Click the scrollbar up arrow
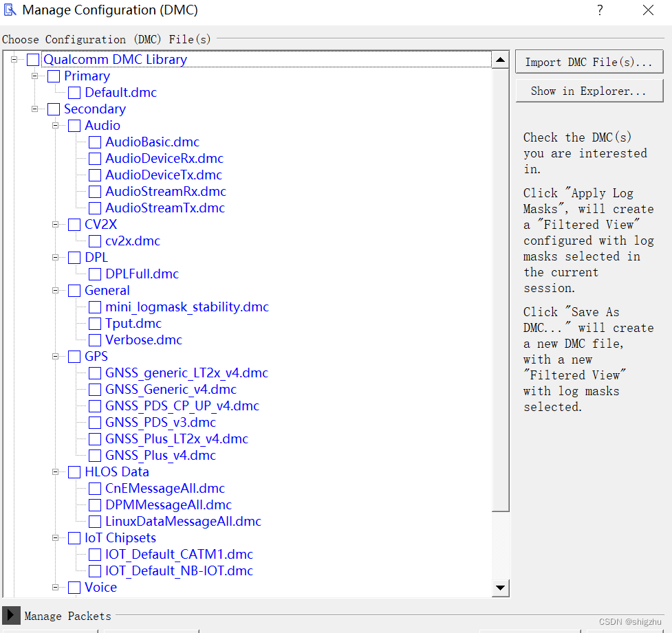 coord(500,60)
